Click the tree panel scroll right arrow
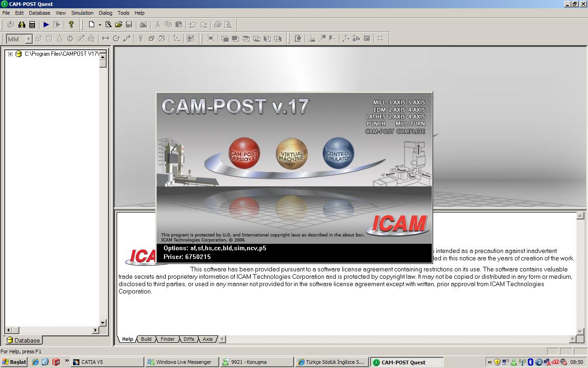The width and height of the screenshot is (588, 368). (x=96, y=330)
